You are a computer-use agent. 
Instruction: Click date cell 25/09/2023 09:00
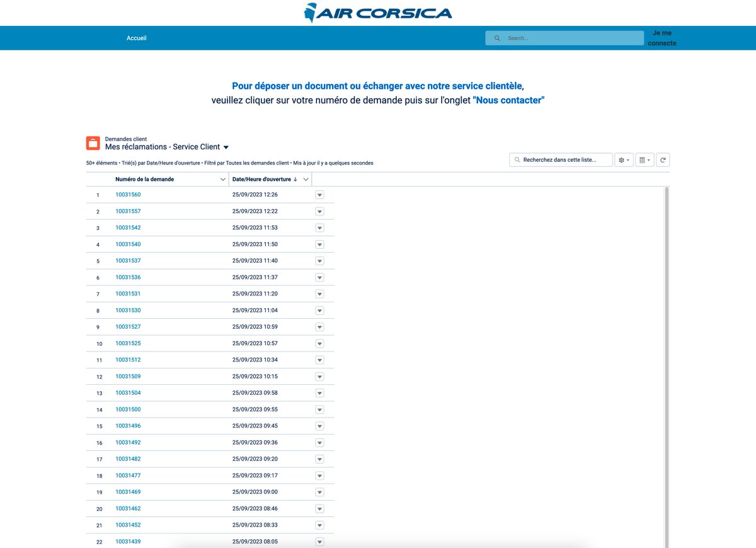(x=255, y=492)
